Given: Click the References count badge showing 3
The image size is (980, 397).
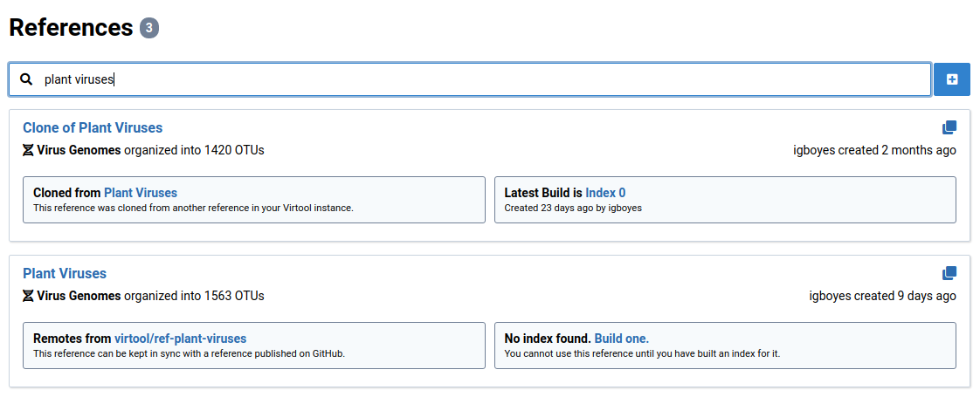Looking at the screenshot, I should click(148, 28).
